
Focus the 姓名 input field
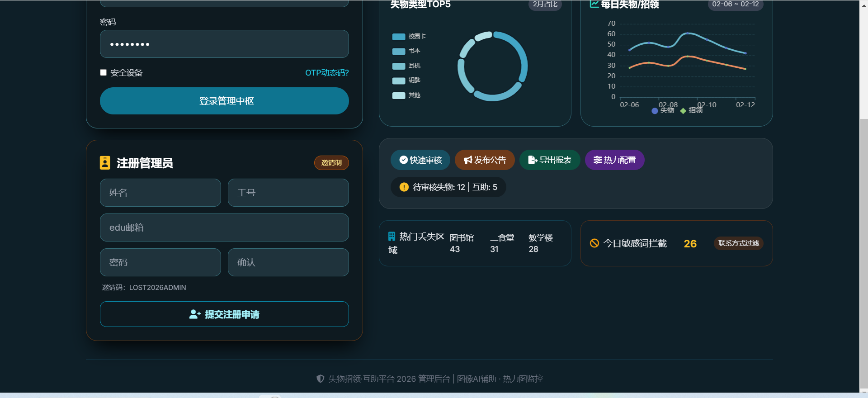click(x=160, y=193)
